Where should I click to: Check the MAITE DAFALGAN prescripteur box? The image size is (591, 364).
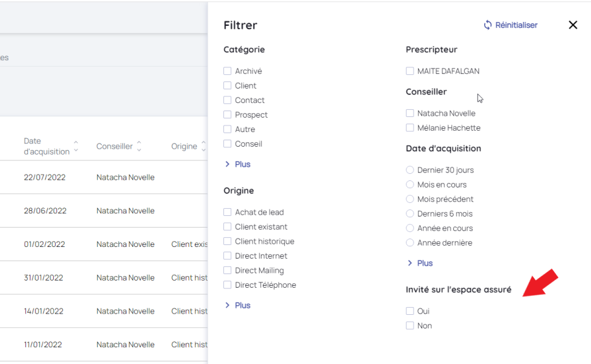coord(410,71)
